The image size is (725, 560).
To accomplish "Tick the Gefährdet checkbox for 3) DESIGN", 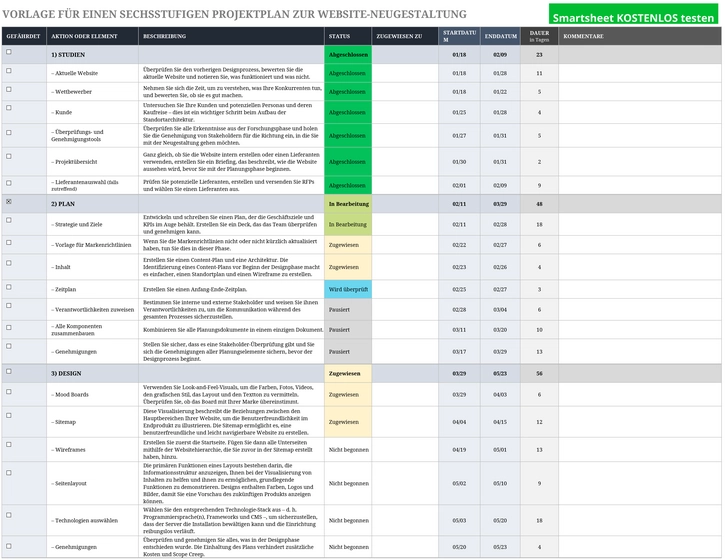I will tap(9, 371).
